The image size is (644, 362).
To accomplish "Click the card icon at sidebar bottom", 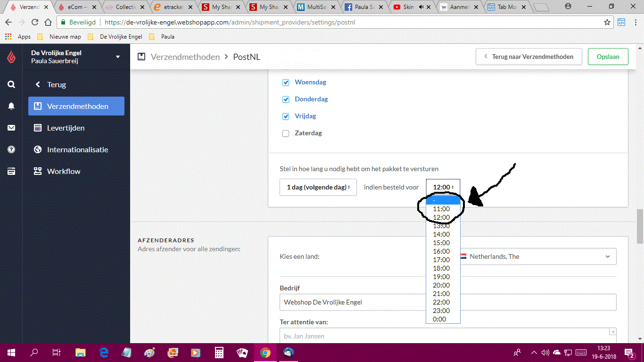I will [11, 171].
